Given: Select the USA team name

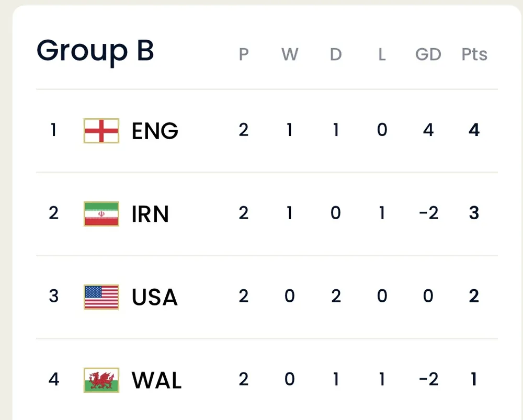Looking at the screenshot, I should (x=155, y=297).
